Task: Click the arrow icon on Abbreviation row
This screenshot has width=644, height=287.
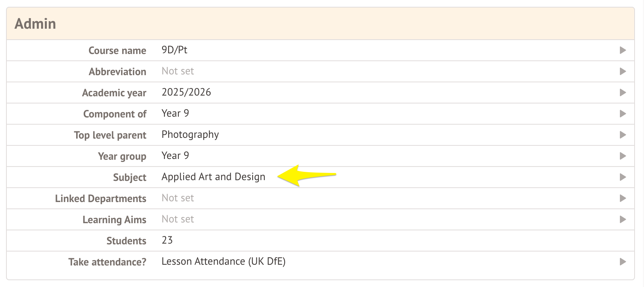Action: (623, 71)
